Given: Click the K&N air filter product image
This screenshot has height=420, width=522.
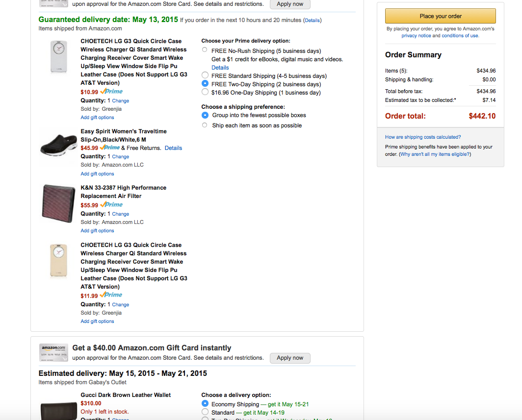Looking at the screenshot, I should click(x=58, y=203).
